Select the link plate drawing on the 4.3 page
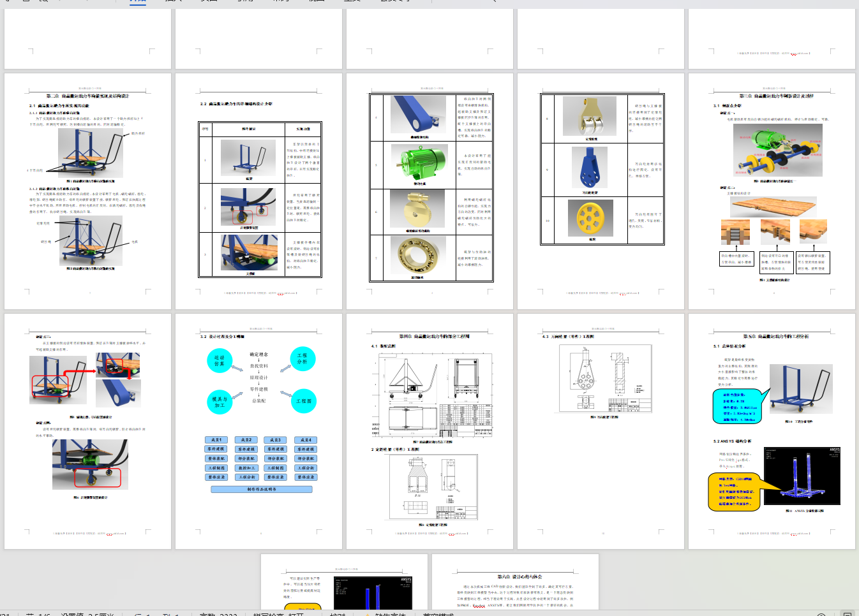This screenshot has width=859, height=616. tap(605, 380)
